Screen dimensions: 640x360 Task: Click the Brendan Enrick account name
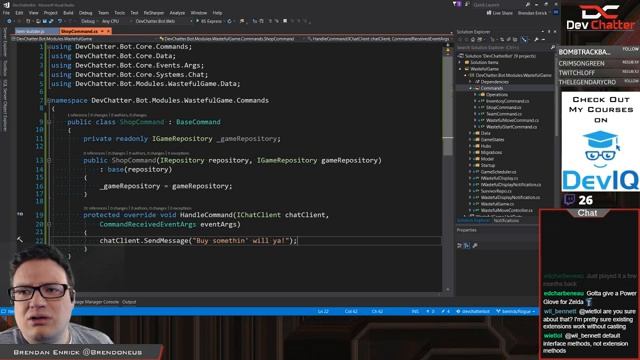(532, 13)
